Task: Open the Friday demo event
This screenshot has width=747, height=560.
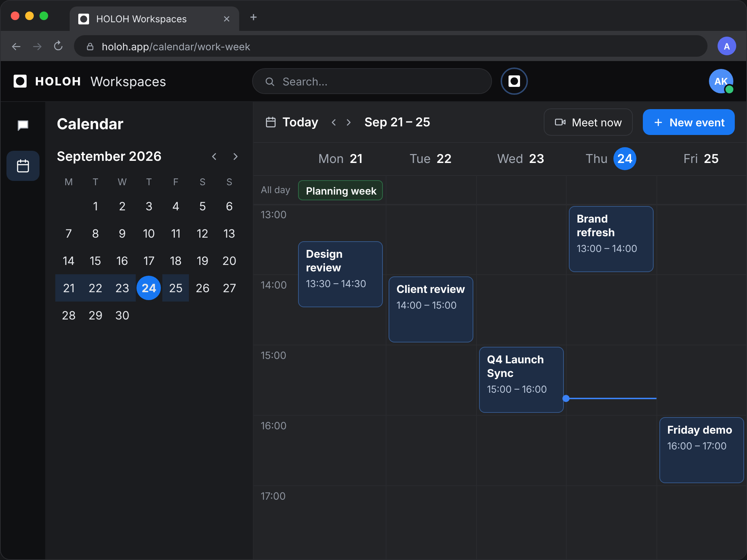Action: point(701,450)
